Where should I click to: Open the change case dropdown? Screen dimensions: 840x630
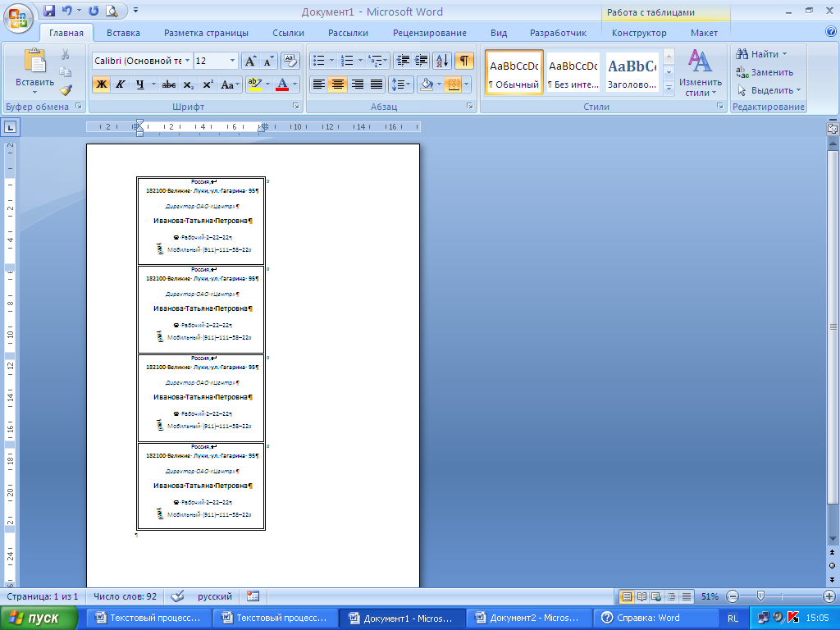(x=231, y=84)
